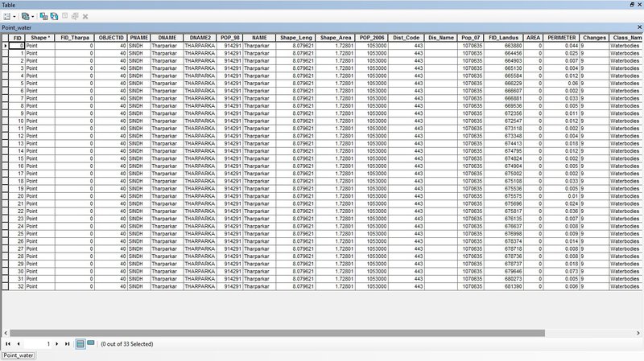This screenshot has width=644, height=361.
Task: Go to previous record arrow
Action: tap(19, 343)
